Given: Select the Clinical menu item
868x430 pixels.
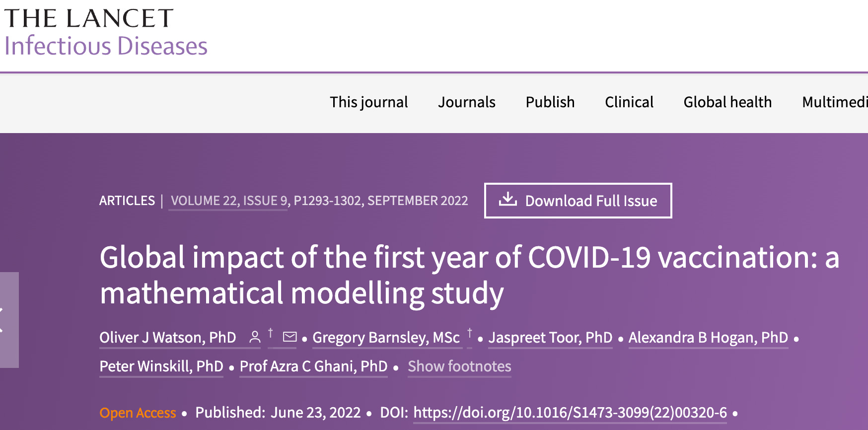Looking at the screenshot, I should pos(629,102).
